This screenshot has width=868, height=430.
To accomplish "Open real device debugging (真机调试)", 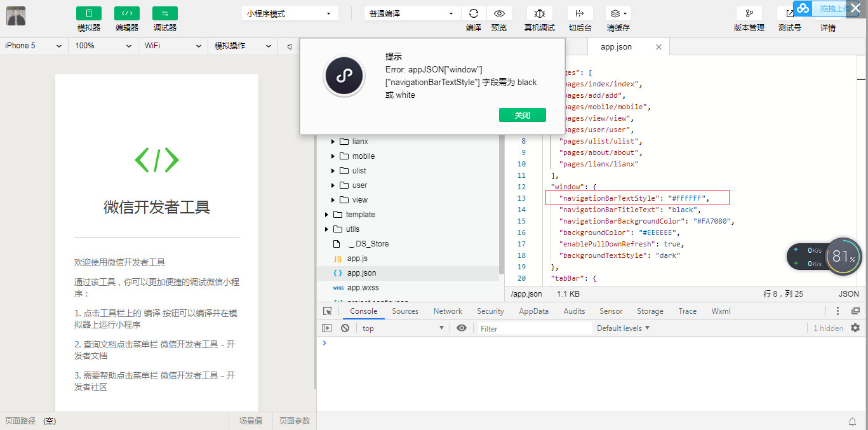I will 540,13.
